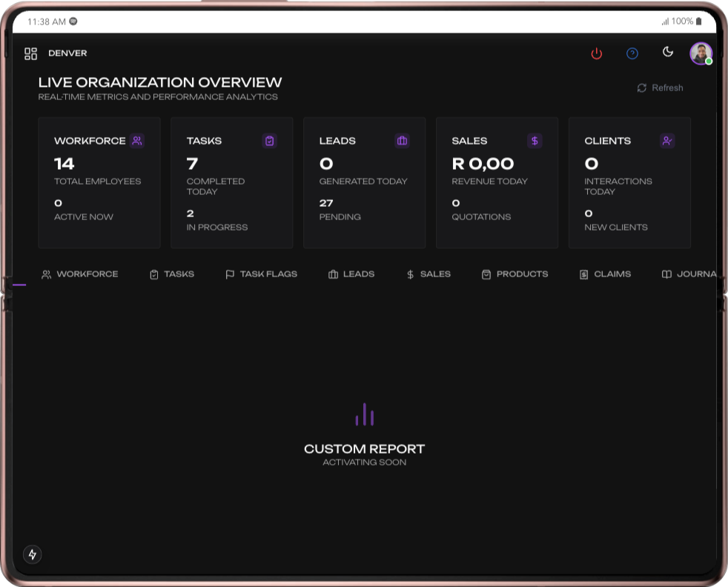Switch to the Workforce tab
The width and height of the screenshot is (728, 587).
point(80,274)
